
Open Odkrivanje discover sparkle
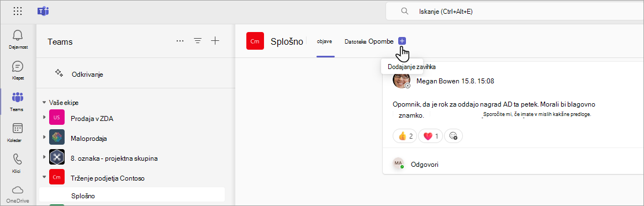59,73
